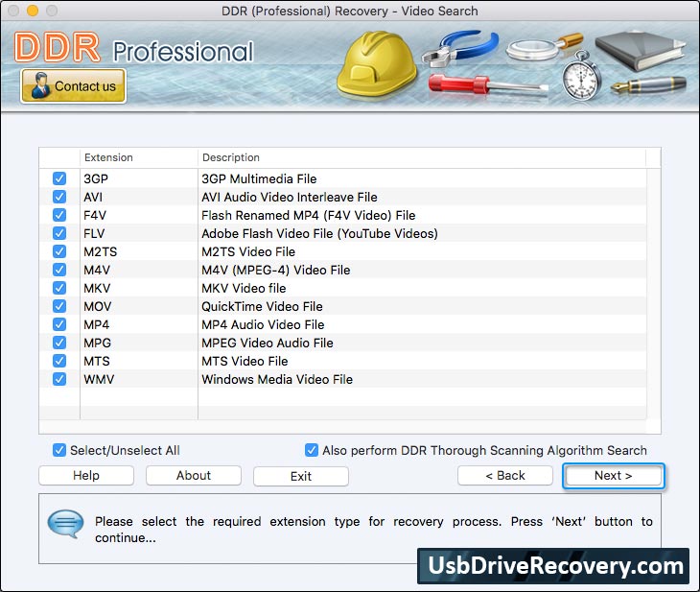Viewport: 700px width, 592px height.
Task: Select 'Adobe Flash Video File (YouTube Videos)' text
Action: [319, 234]
